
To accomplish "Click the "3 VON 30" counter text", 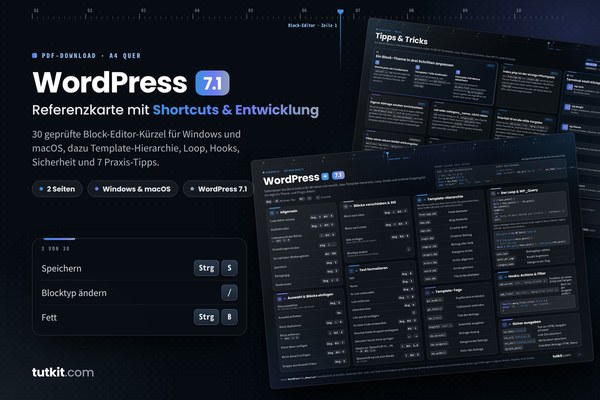I will point(55,249).
